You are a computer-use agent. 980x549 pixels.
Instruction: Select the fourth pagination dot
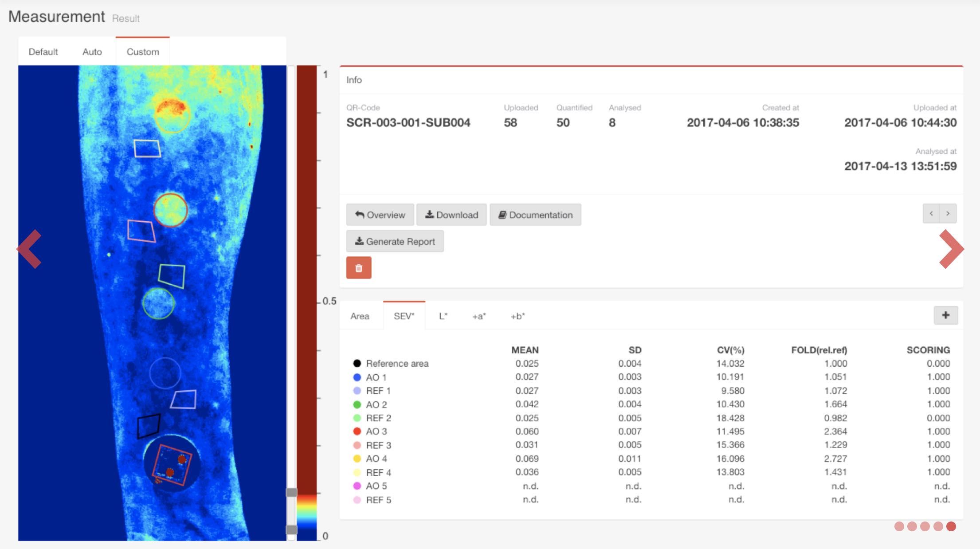(x=938, y=526)
